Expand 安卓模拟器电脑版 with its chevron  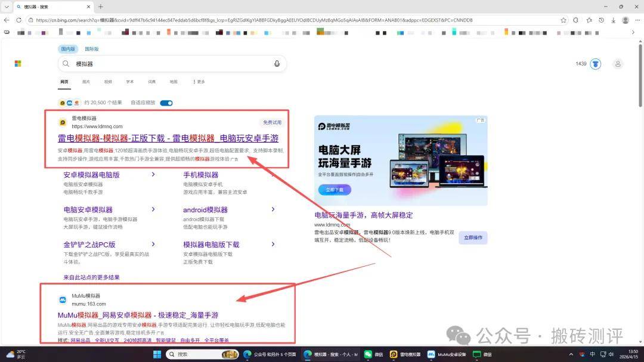(153, 174)
